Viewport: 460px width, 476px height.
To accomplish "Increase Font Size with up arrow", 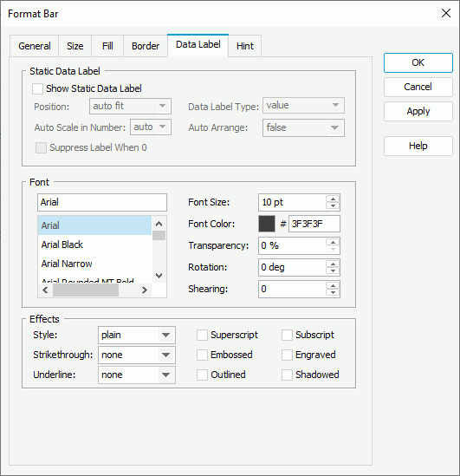I will pyautogui.click(x=333, y=199).
